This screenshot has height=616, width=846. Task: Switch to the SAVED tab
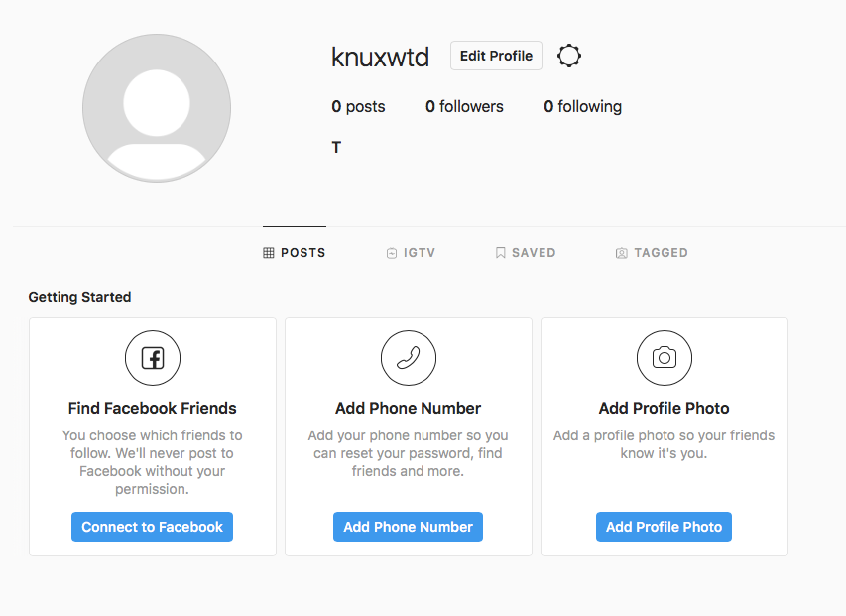[526, 252]
